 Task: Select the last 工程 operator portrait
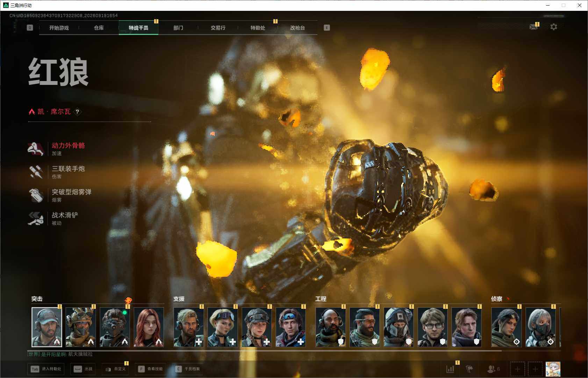(x=466, y=327)
